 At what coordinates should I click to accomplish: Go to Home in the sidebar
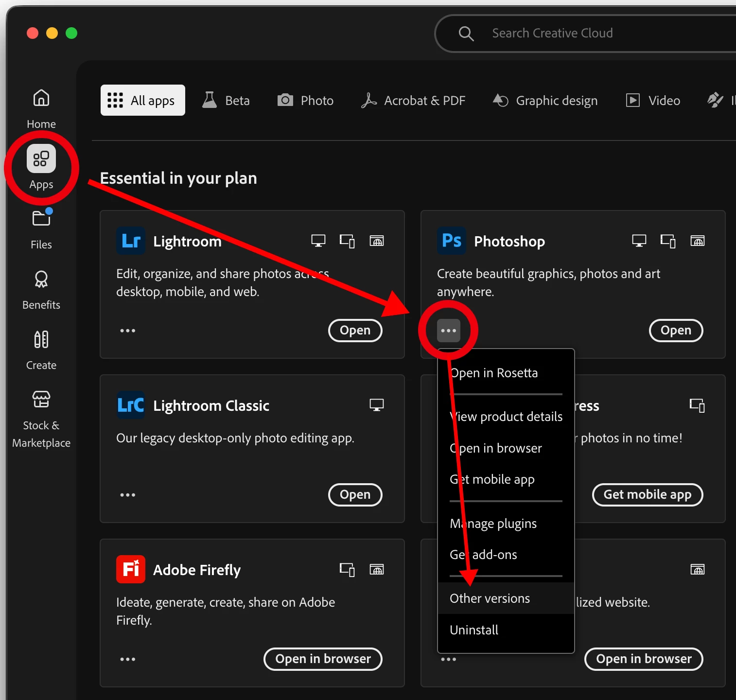point(41,109)
